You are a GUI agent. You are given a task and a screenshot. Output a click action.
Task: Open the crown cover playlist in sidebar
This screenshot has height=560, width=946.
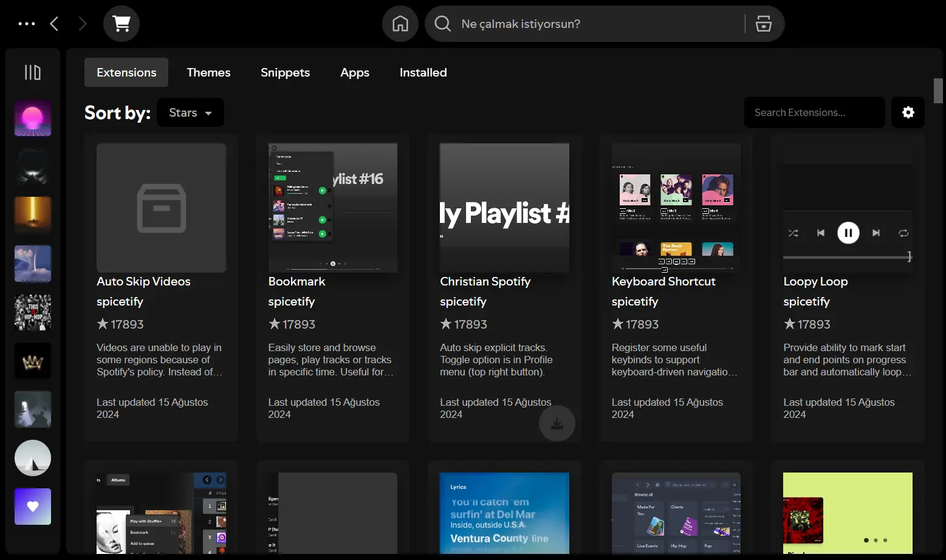click(x=33, y=361)
